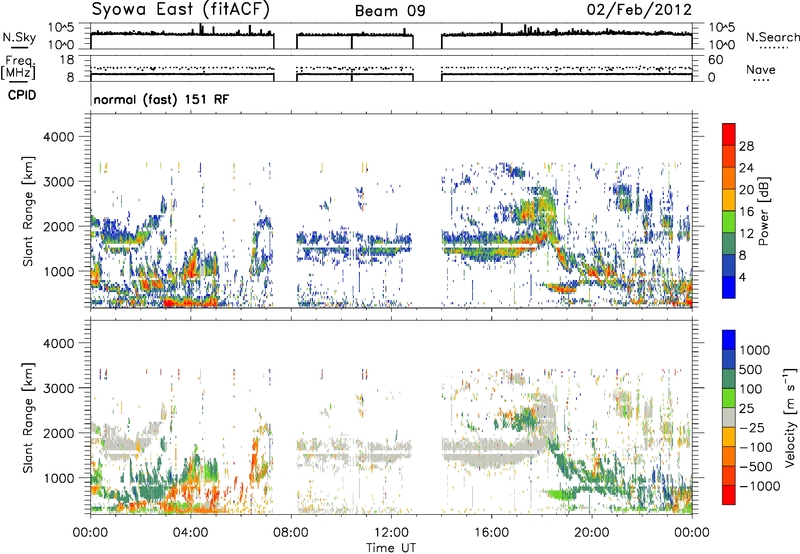Click the '2000' tick of power panel
800x554 pixels.
[58, 226]
